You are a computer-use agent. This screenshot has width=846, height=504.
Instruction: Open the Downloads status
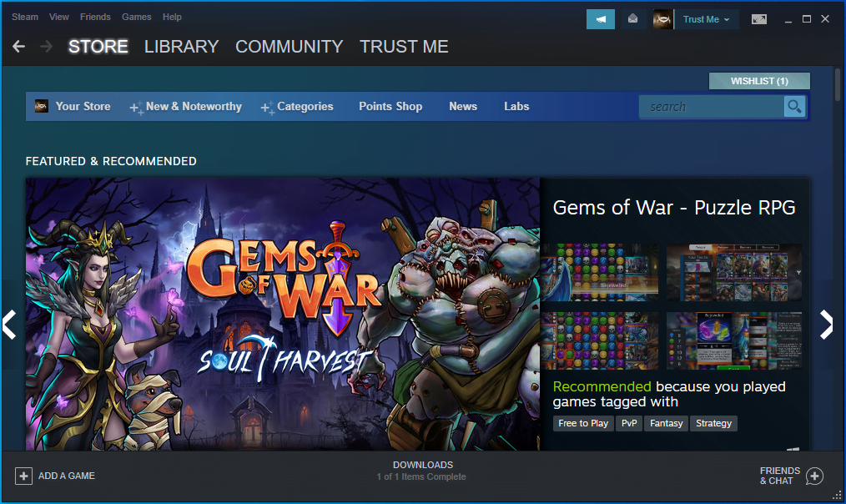click(x=423, y=465)
